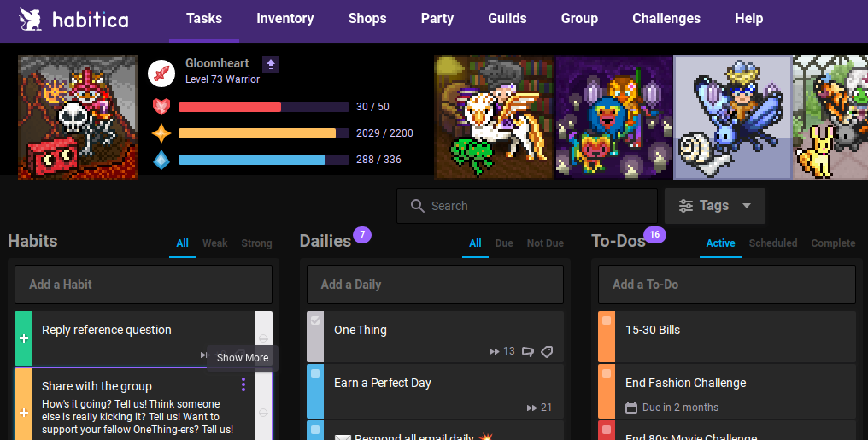Open three-dot menu on Share with the group
This screenshot has width=868, height=440.
click(243, 384)
